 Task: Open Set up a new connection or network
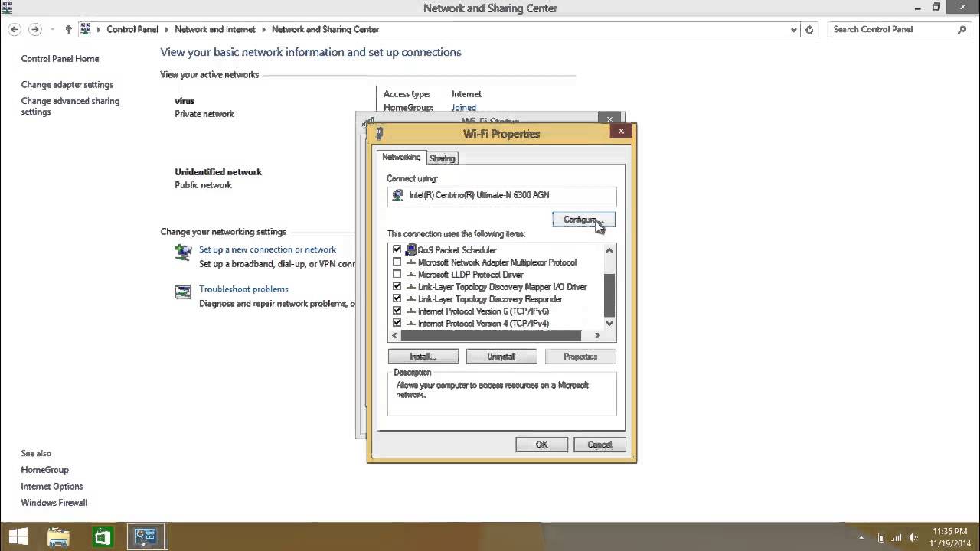(267, 249)
